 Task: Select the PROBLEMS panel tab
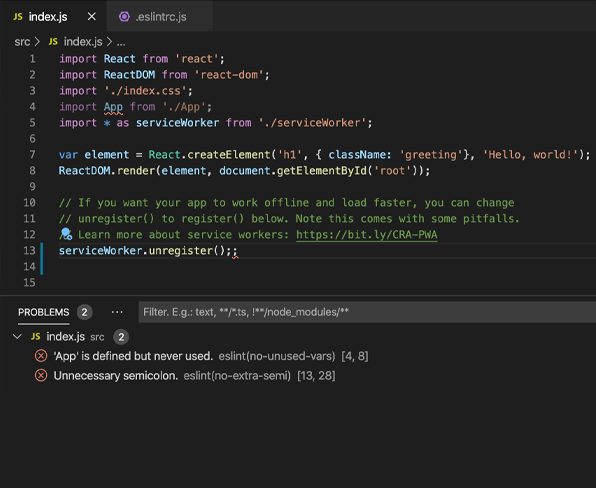(44, 312)
